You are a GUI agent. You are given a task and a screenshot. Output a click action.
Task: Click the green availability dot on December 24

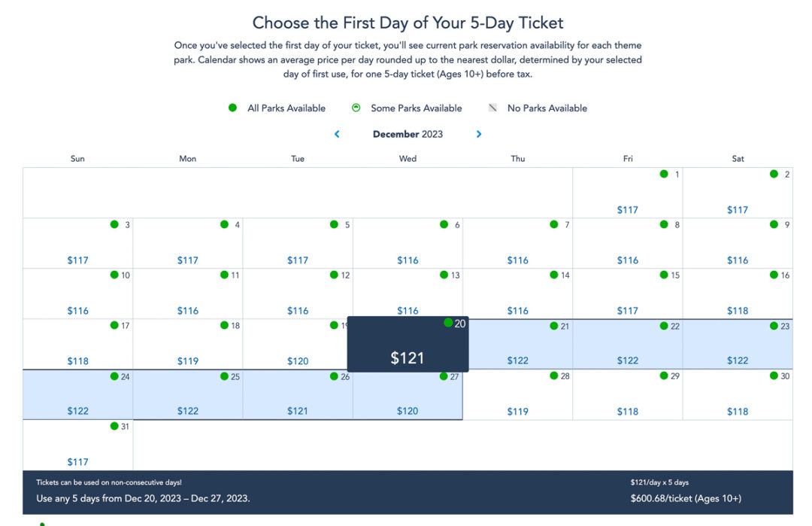click(x=114, y=375)
